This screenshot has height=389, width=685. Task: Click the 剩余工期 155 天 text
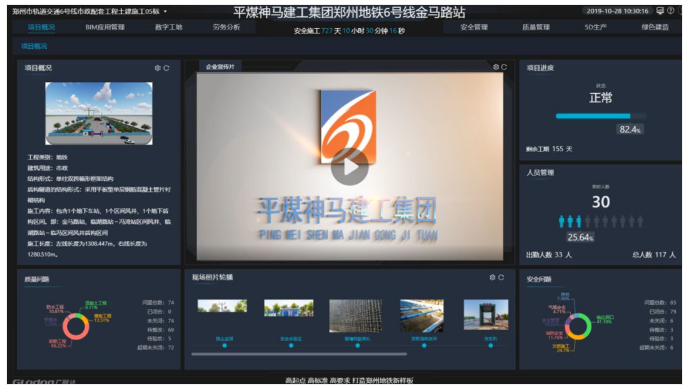[x=549, y=149]
